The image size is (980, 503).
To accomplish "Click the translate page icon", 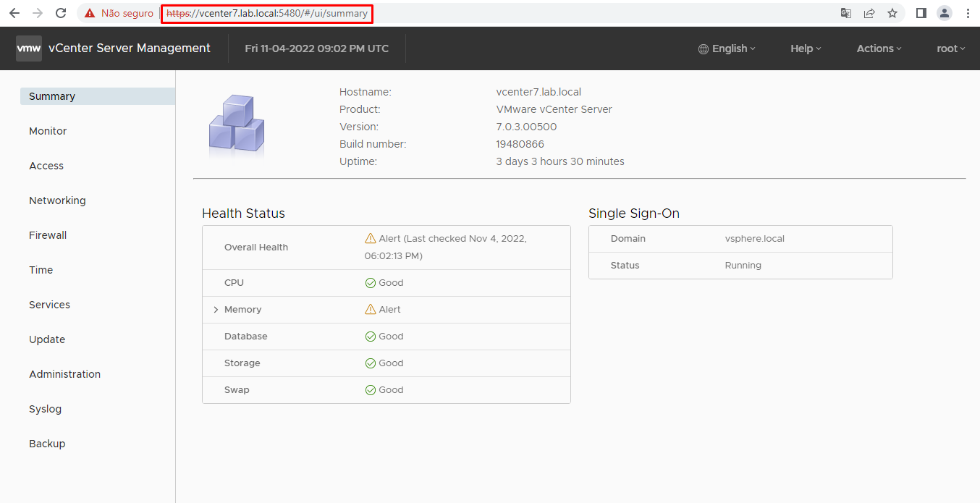I will click(x=845, y=13).
